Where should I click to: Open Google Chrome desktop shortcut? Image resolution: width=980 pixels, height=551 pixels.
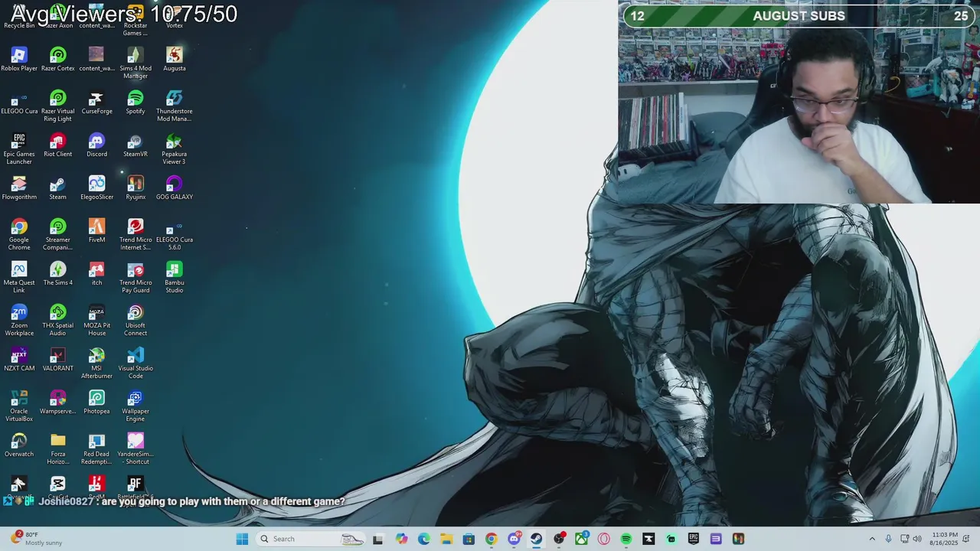coord(19,234)
